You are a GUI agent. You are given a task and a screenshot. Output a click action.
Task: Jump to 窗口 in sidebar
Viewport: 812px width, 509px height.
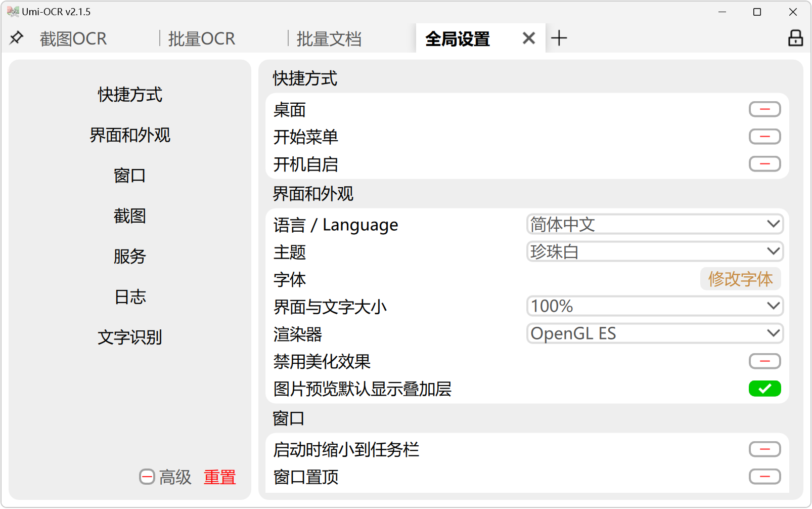coord(130,176)
